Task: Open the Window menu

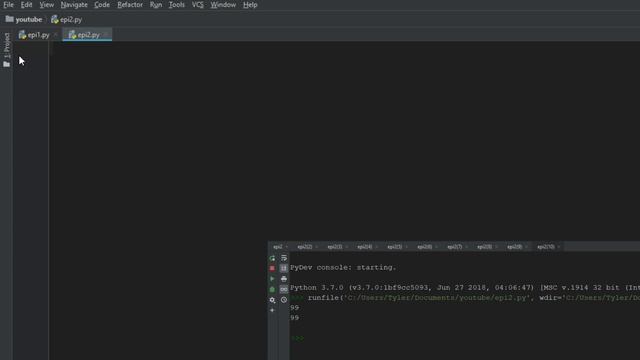Action: 223,5
